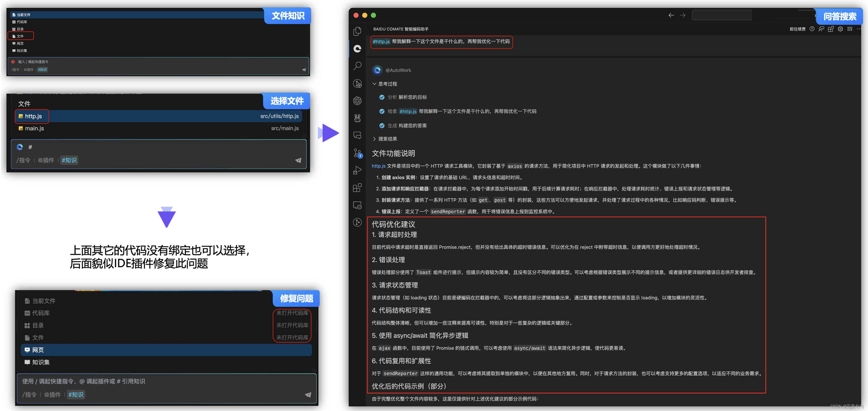
Task: Choose 当前文件 in the 文件知识 menu
Action: (x=158, y=15)
